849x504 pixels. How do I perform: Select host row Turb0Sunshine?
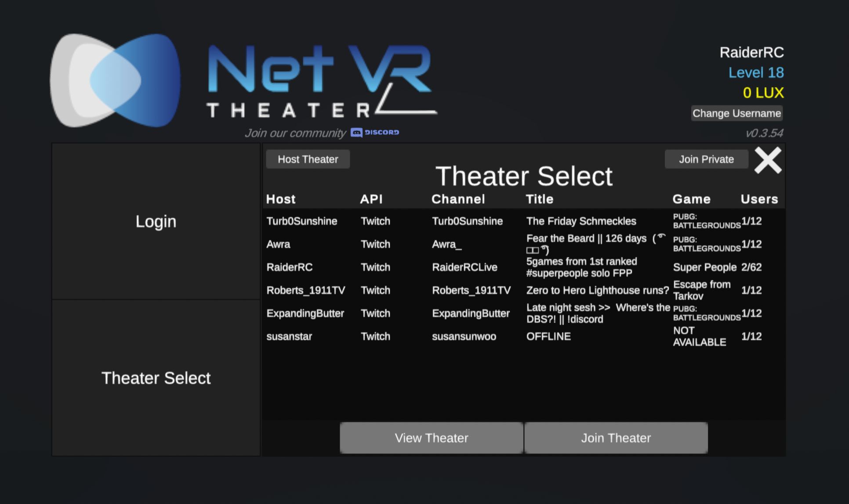tap(523, 221)
